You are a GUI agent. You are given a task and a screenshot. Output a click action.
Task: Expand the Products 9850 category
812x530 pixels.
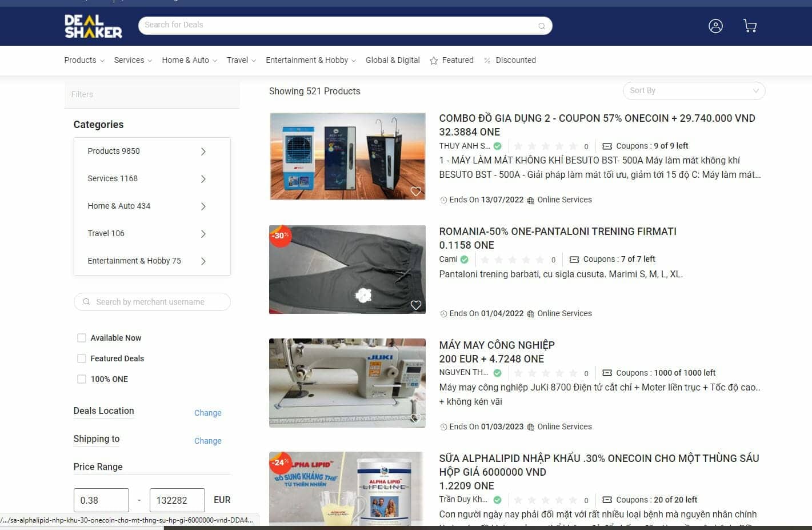[x=203, y=152]
